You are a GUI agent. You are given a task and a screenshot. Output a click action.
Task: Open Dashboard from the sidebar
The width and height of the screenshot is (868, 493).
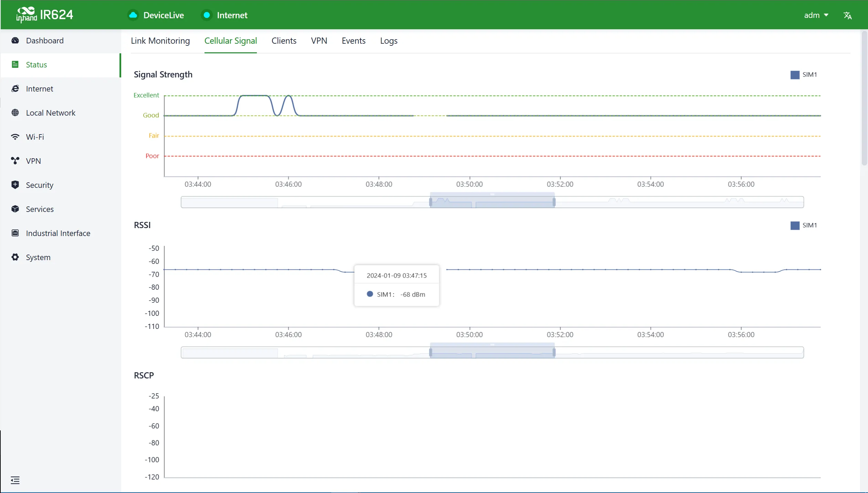pos(61,41)
